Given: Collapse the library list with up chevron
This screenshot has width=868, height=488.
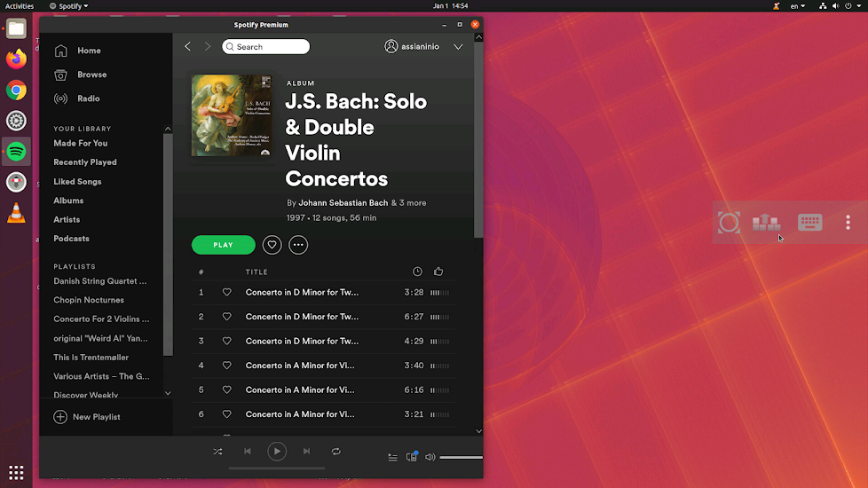Looking at the screenshot, I should [168, 129].
